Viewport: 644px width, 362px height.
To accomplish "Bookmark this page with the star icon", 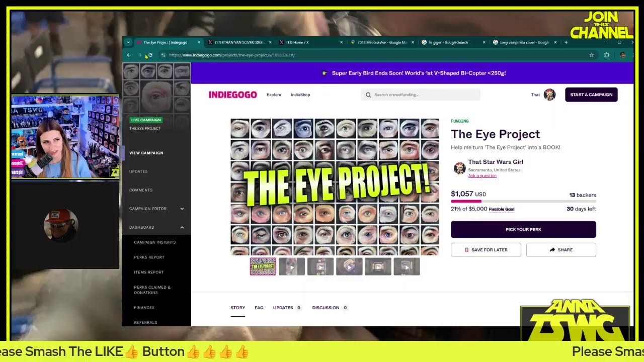I will (x=592, y=55).
